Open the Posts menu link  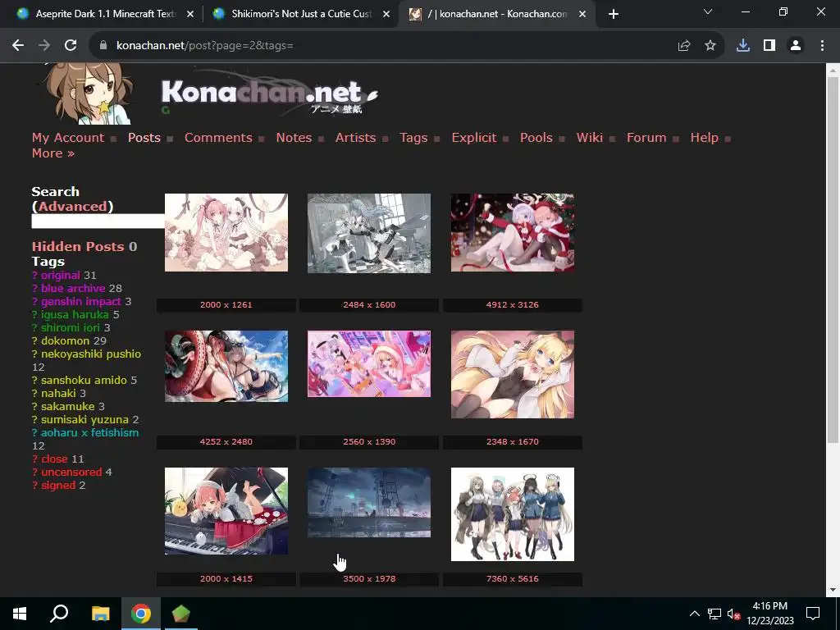(x=144, y=138)
